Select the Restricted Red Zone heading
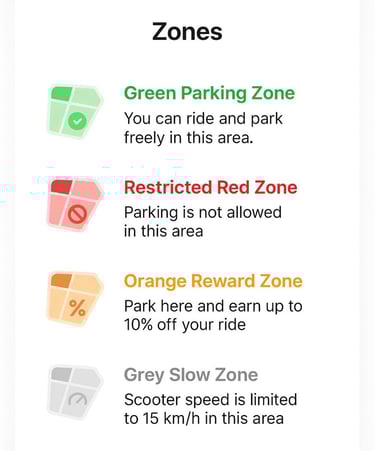 210,187
